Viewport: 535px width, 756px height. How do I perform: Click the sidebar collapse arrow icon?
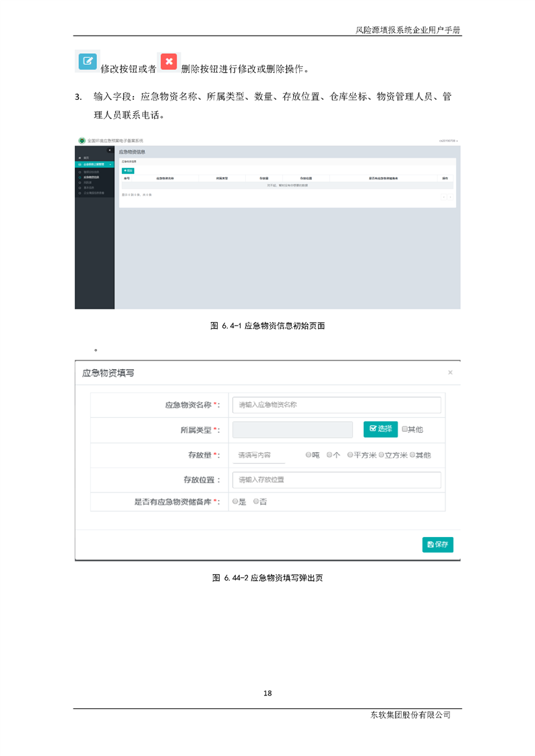(x=109, y=150)
